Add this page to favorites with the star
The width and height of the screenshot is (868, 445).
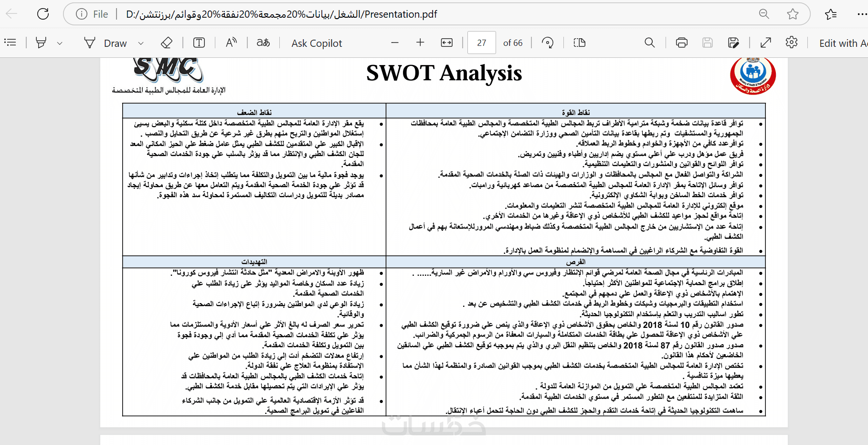[793, 14]
